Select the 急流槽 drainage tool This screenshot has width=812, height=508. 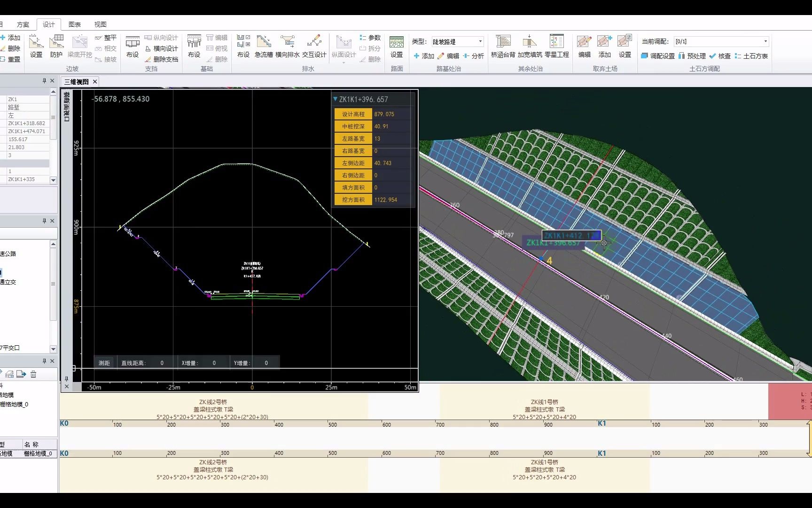point(264,47)
